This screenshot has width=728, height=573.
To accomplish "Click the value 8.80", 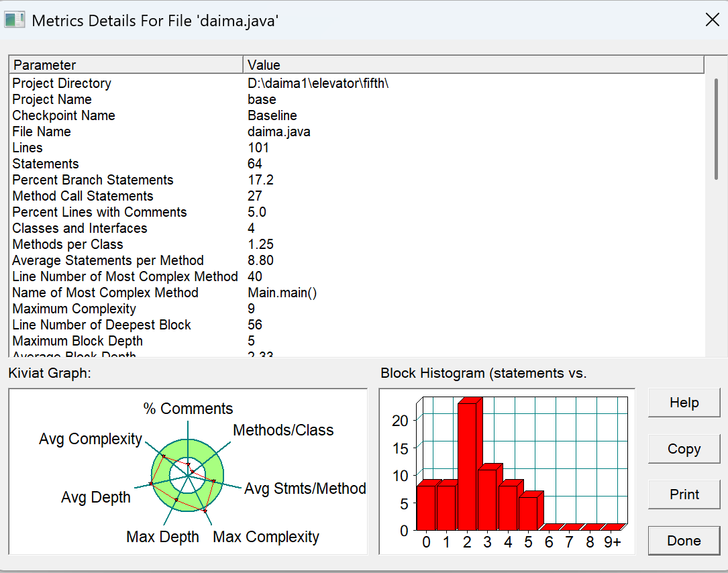I will click(260, 260).
